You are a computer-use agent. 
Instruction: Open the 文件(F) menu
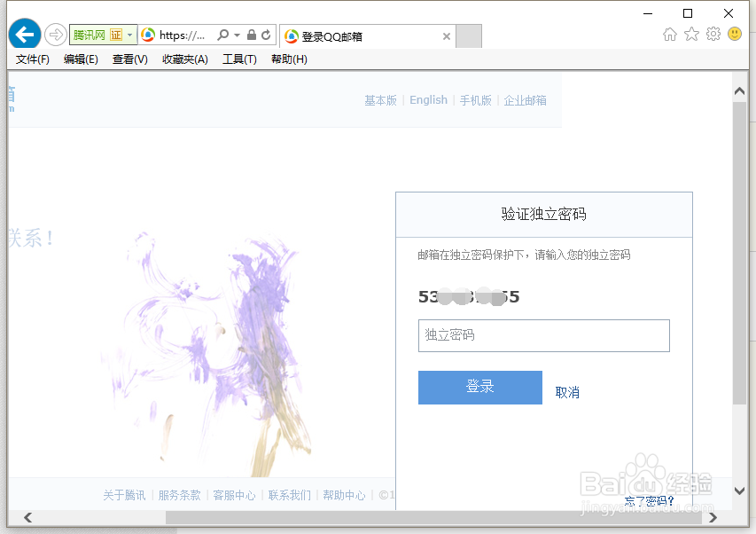coord(32,59)
